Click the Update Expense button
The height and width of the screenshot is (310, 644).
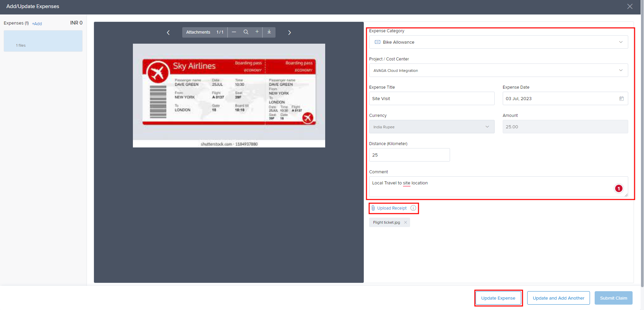[x=498, y=298]
